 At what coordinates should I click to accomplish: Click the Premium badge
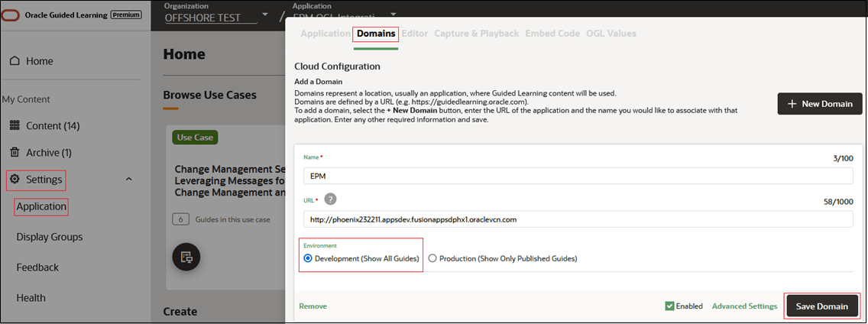coord(126,15)
